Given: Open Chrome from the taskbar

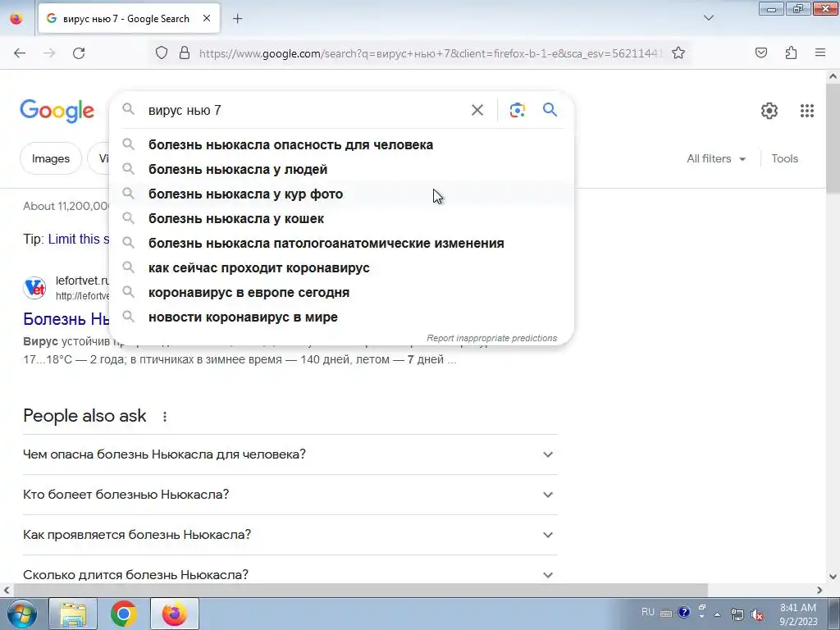Looking at the screenshot, I should point(124,614).
